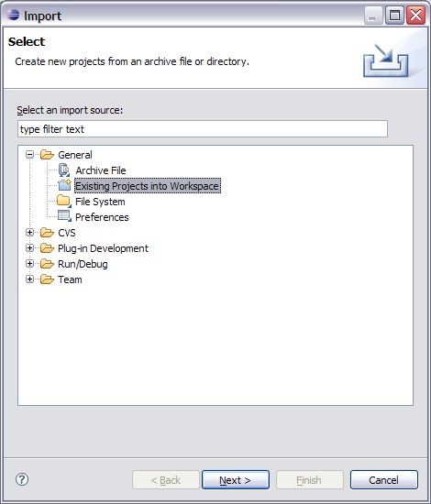
Task: Expand the Plug-in Development node
Action: pos(29,248)
